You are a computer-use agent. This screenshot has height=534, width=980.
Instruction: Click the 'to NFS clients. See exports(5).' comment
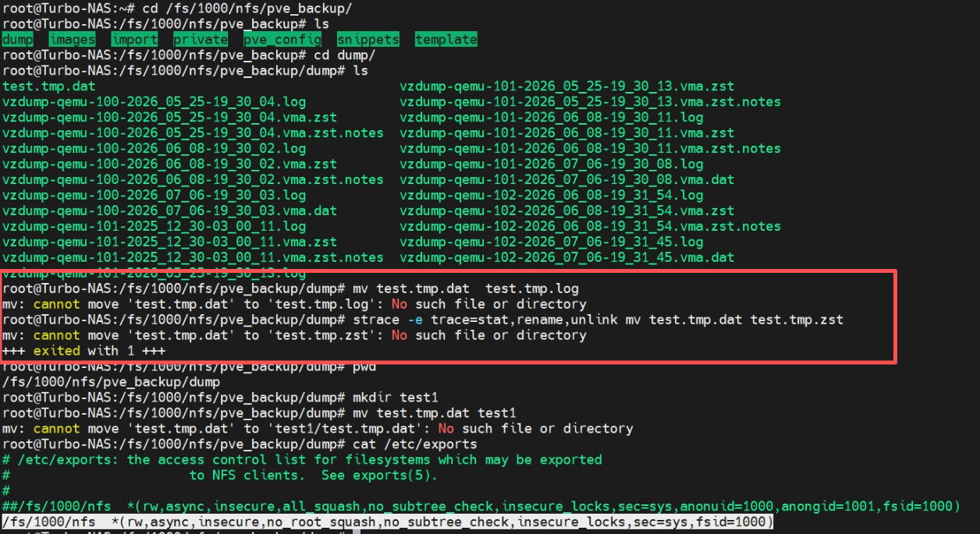pos(314,476)
